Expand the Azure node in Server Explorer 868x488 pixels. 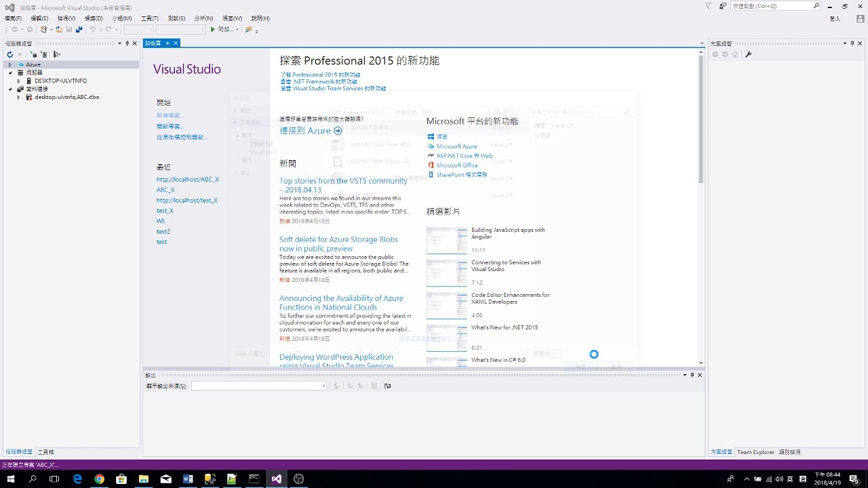(9, 64)
